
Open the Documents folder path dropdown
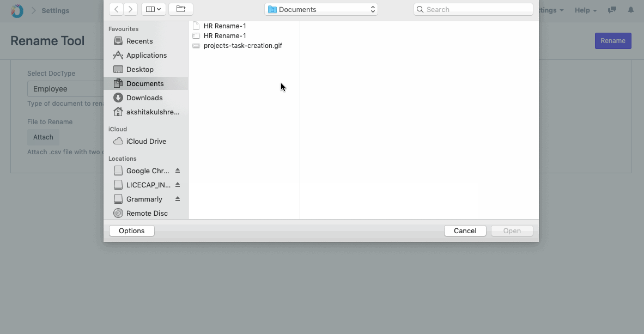[321, 9]
